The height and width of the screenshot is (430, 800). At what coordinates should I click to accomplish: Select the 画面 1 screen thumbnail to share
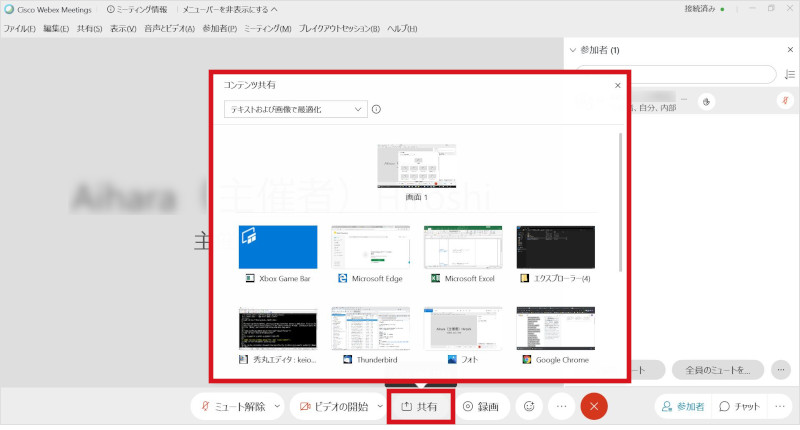click(x=416, y=166)
